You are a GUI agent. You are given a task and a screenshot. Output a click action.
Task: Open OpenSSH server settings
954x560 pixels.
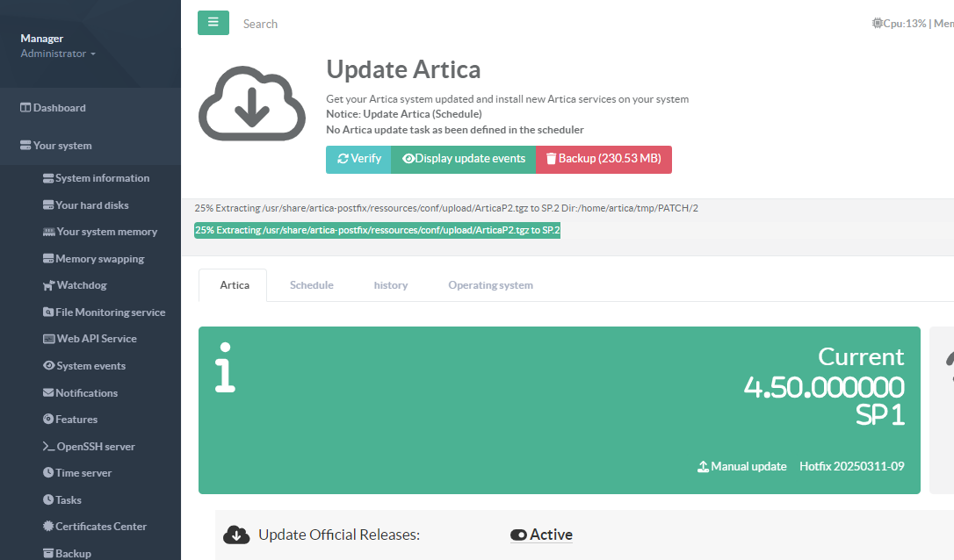pyautogui.click(x=95, y=446)
